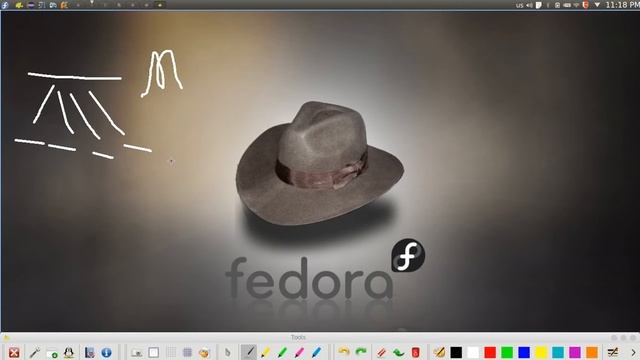
Task: Open the brush color editor icon
Action: (439, 352)
